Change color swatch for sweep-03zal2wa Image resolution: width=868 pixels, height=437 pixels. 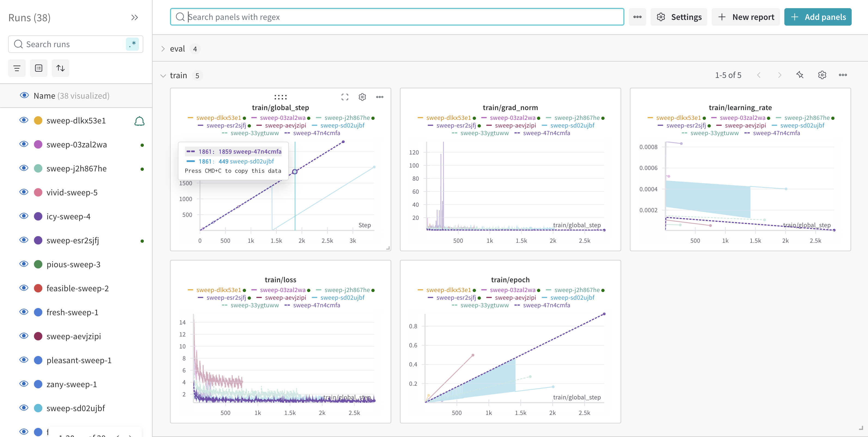click(x=38, y=144)
